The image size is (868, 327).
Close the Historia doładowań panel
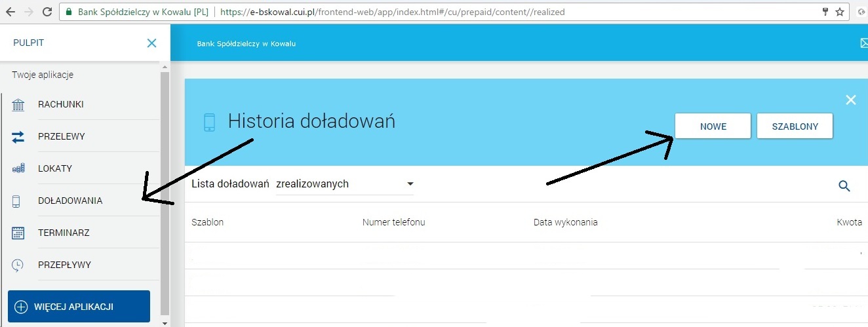(851, 100)
